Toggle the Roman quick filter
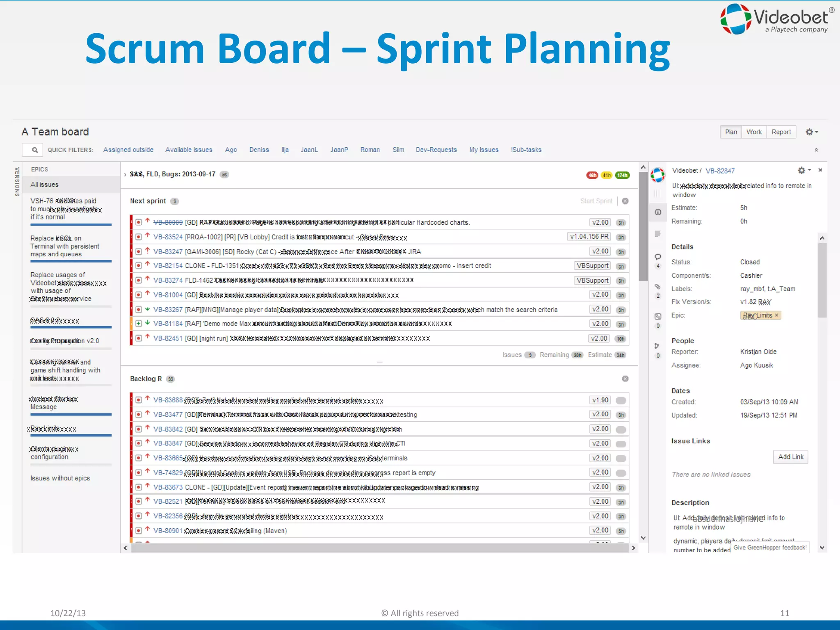 (370, 150)
